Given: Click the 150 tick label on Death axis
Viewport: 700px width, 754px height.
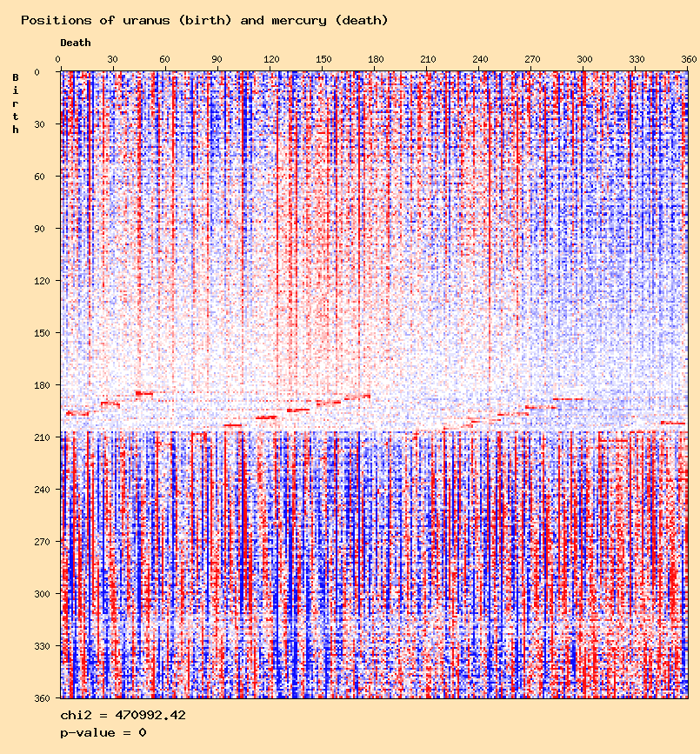Looking at the screenshot, I should pos(323,59).
